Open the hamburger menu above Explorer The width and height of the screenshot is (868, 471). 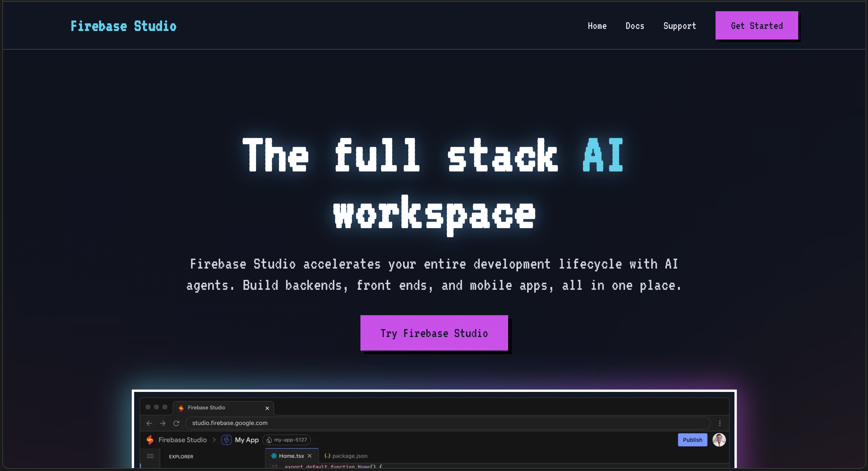(x=150, y=456)
